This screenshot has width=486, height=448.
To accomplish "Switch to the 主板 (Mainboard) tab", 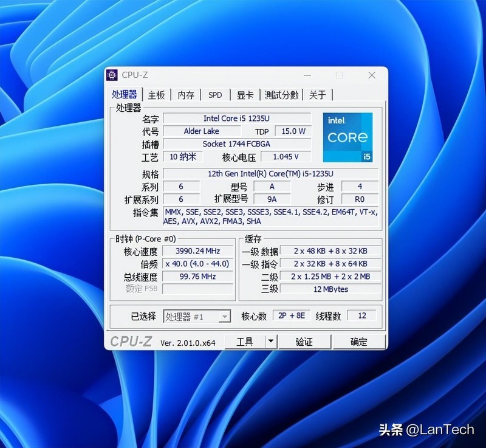I will (x=156, y=95).
